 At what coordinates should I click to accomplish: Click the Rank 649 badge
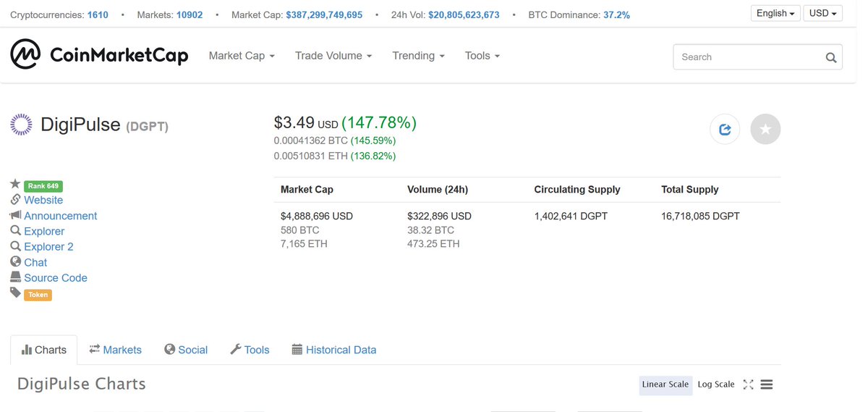pos(43,186)
